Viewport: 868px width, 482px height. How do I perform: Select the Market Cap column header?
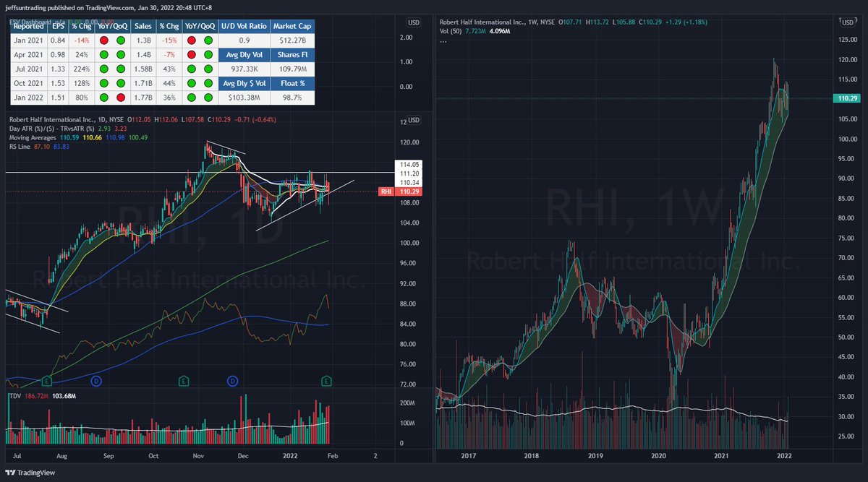[292, 26]
